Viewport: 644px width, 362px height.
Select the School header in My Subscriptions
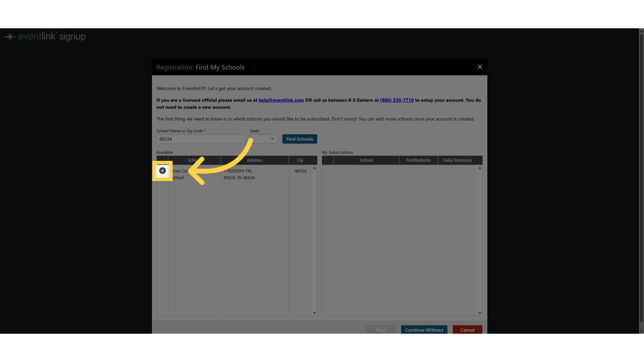(x=366, y=160)
